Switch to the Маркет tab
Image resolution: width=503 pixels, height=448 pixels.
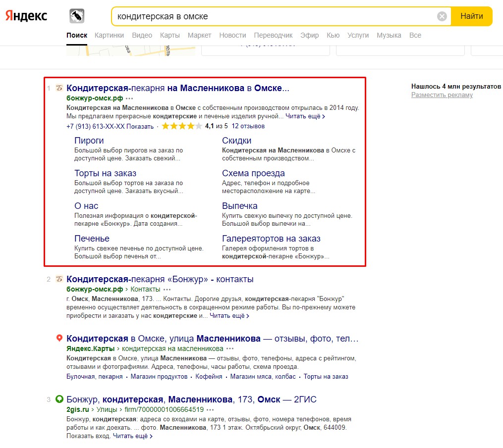[199, 35]
